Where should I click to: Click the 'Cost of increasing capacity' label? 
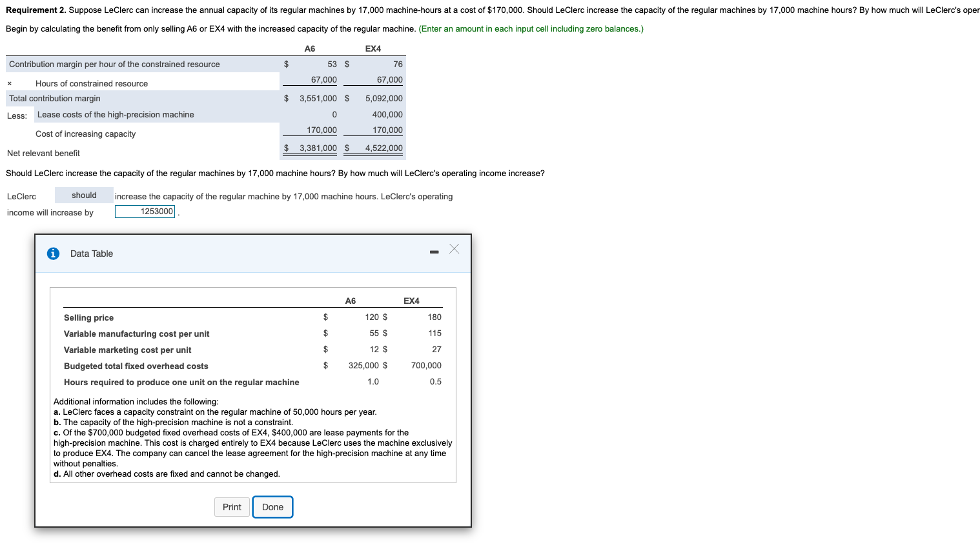click(86, 134)
